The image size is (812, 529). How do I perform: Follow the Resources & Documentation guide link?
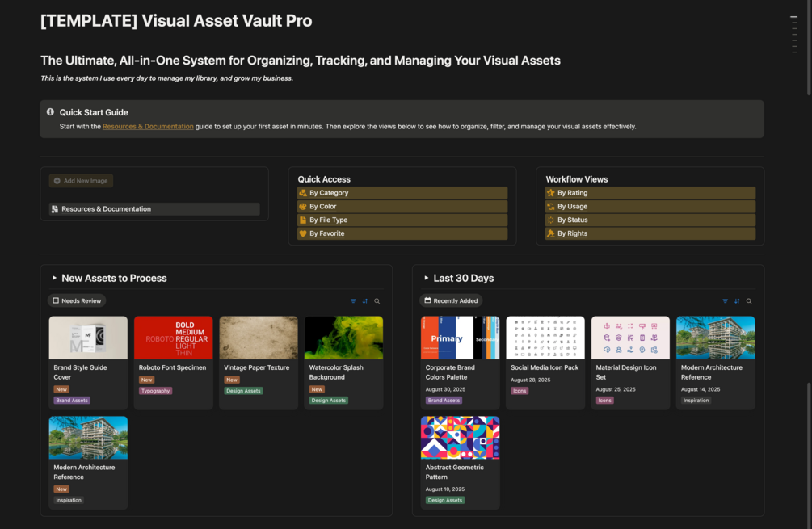coord(148,126)
